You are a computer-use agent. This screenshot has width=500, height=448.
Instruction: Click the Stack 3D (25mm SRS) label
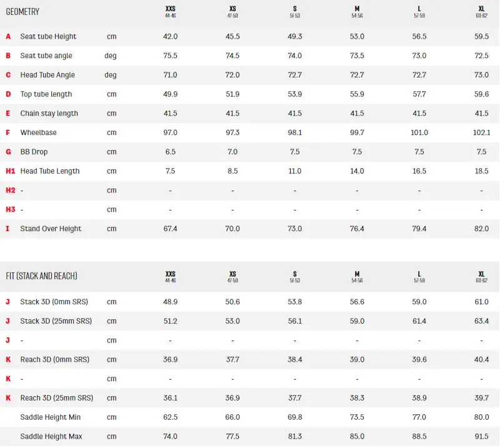point(56,321)
